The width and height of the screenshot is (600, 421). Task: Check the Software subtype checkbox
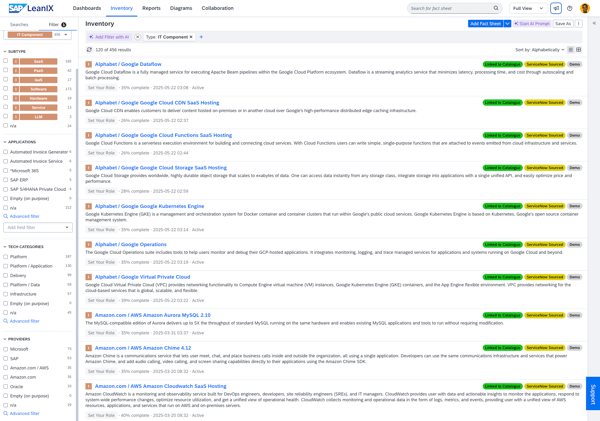[5, 88]
